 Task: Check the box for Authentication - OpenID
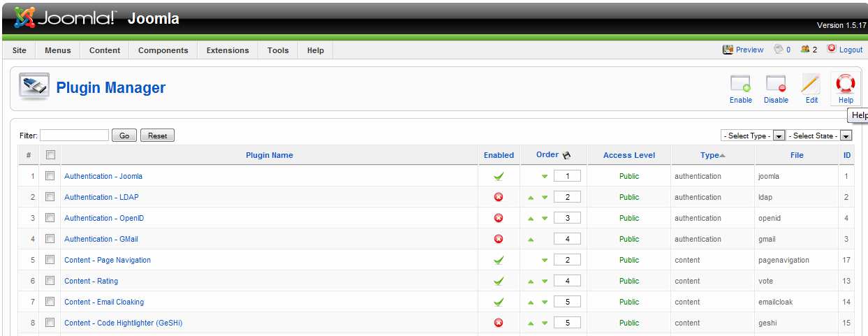50,218
